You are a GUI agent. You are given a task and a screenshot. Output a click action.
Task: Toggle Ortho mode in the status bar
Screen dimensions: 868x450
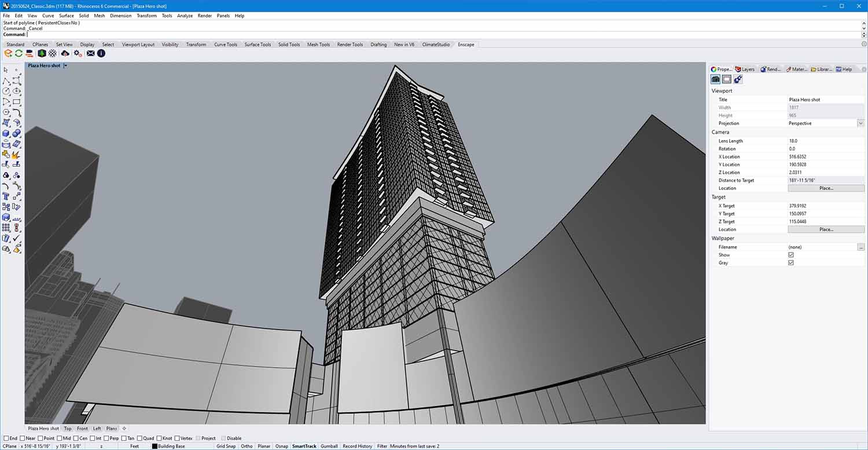pos(247,446)
